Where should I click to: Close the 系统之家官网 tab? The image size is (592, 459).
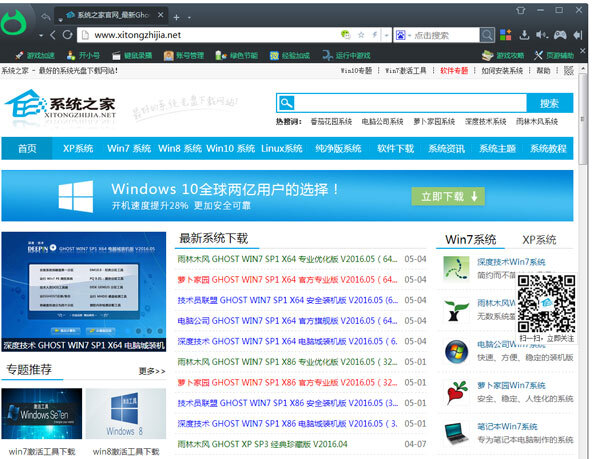160,15
